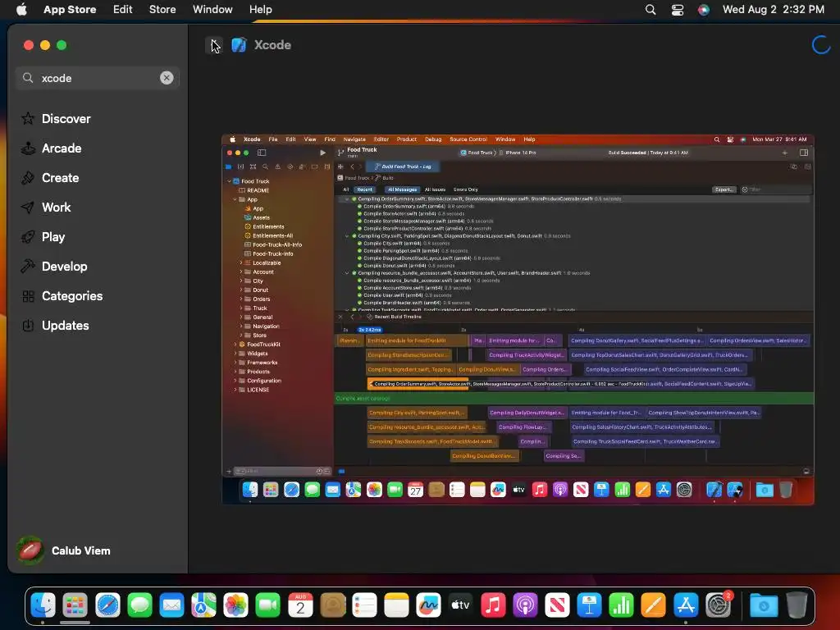Open Control Center in the menu bar

coord(677,9)
